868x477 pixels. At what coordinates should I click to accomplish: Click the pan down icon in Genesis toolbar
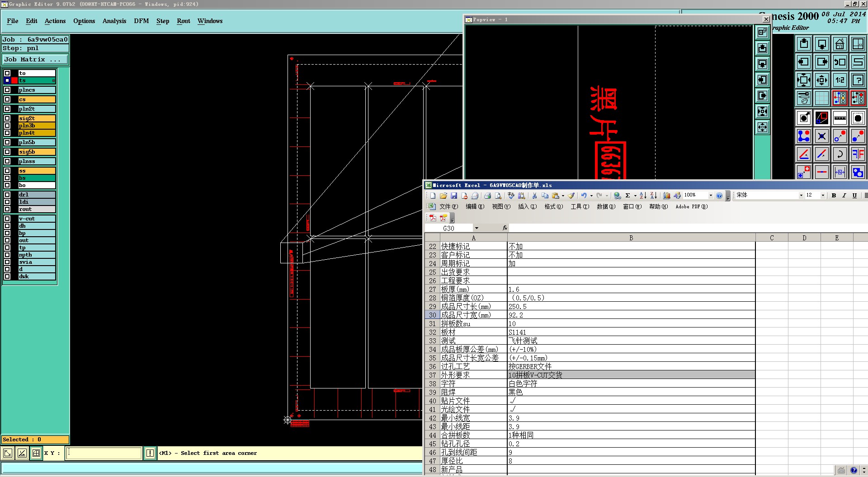[x=822, y=44]
